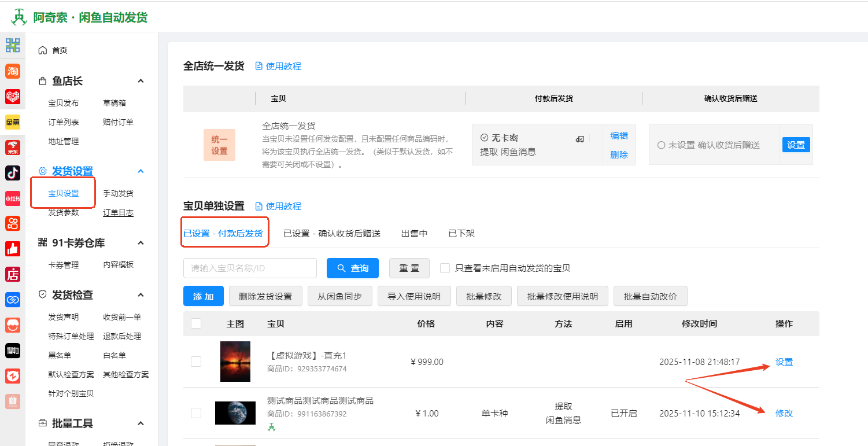Click the 阿奇索 green logo icon
Screen dimensions: 868x446
(20, 17)
